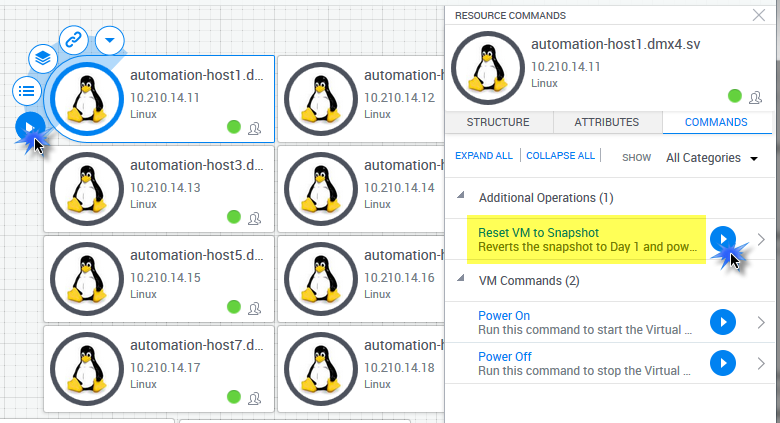Click the 10.210.14.13 IP address text
Image resolution: width=780 pixels, height=423 pixels.
pos(165,188)
